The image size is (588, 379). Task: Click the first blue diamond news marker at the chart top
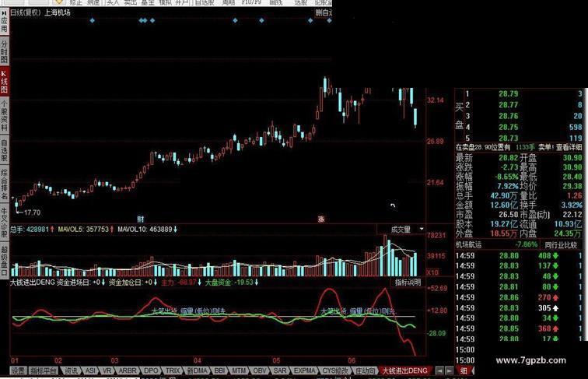[x=93, y=21]
